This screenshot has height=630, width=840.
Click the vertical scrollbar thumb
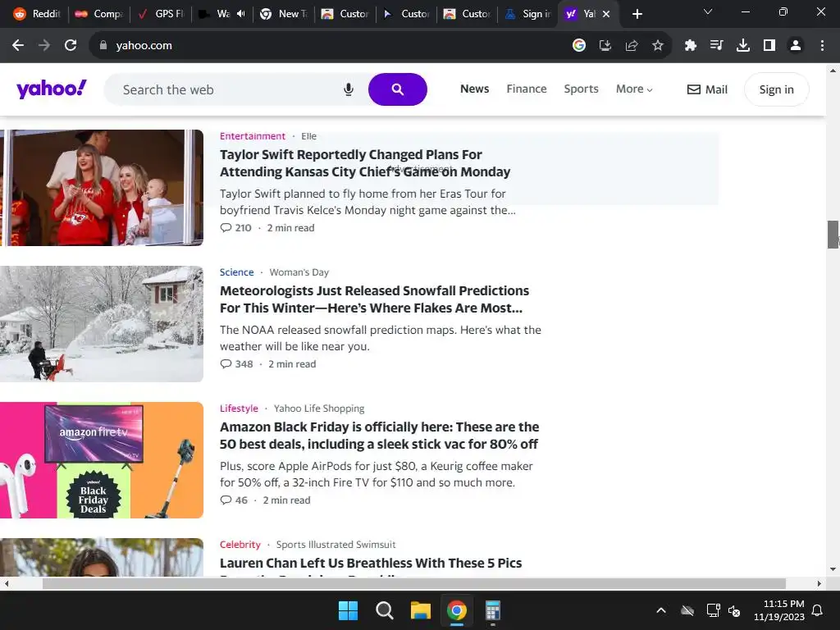point(833,235)
